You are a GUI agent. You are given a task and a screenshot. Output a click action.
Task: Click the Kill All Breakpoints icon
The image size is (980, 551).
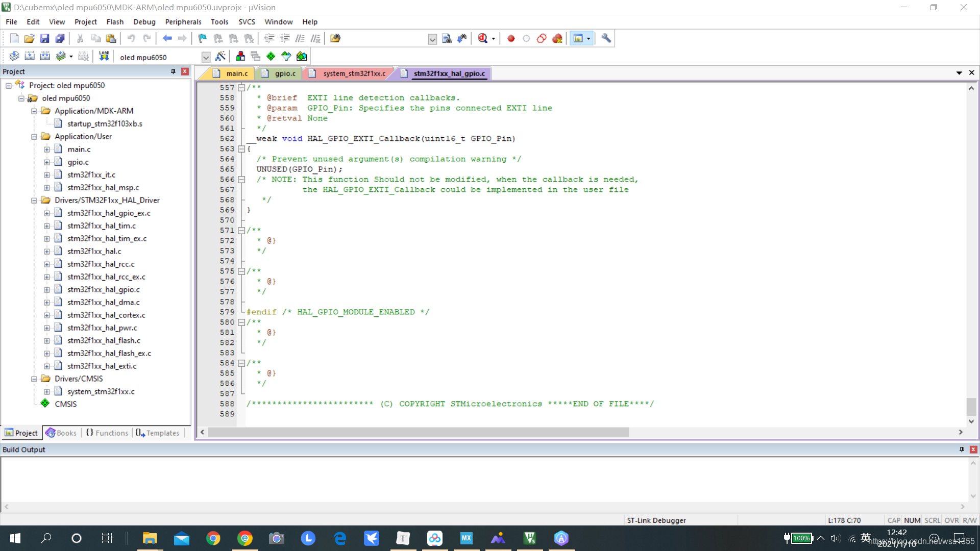(x=557, y=38)
